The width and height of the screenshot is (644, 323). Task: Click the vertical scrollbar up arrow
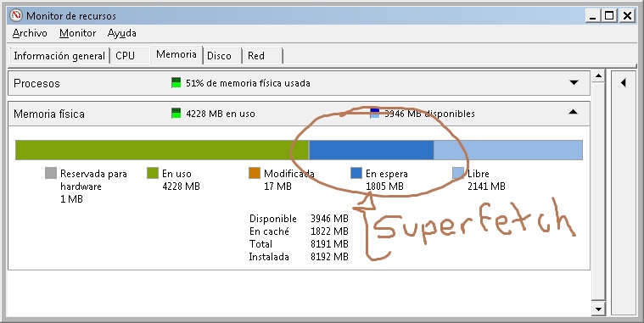point(598,76)
